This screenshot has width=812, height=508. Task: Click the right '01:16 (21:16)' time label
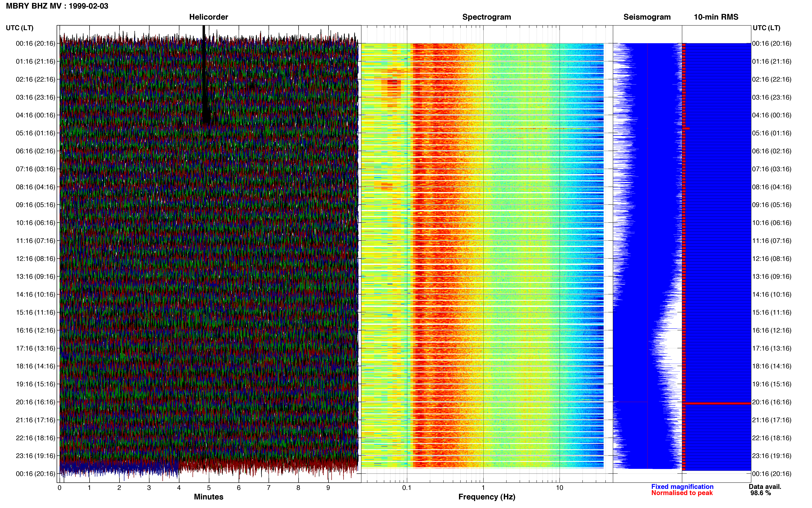click(x=772, y=61)
